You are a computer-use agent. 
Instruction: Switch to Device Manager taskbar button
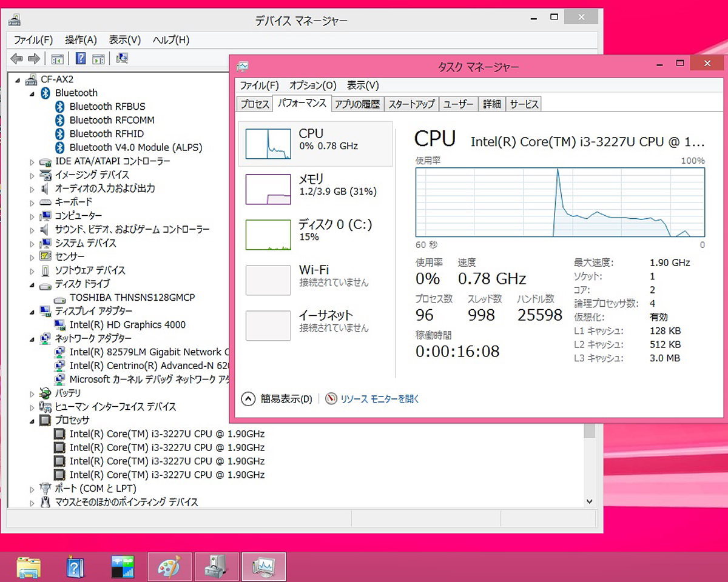pyautogui.click(x=217, y=567)
